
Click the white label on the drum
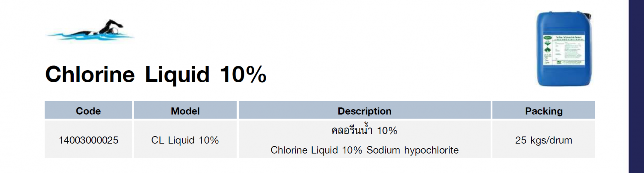coord(563,50)
